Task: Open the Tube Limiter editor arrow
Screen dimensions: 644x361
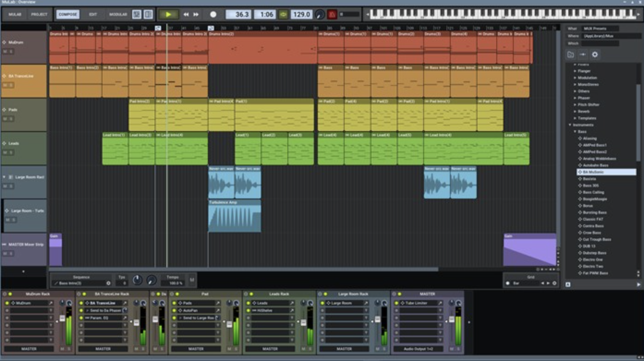Action: click(441, 303)
